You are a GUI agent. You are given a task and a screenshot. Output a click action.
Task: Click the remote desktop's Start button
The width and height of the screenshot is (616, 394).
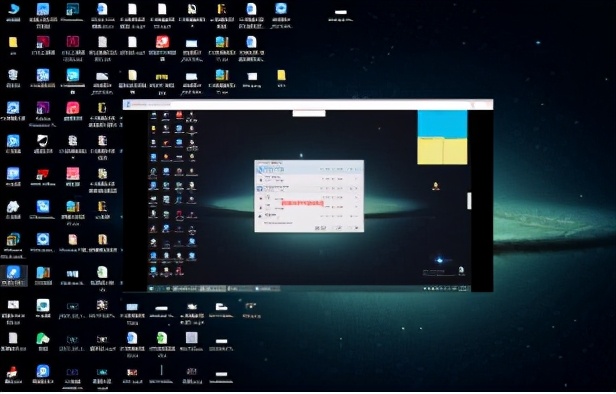[152, 289]
